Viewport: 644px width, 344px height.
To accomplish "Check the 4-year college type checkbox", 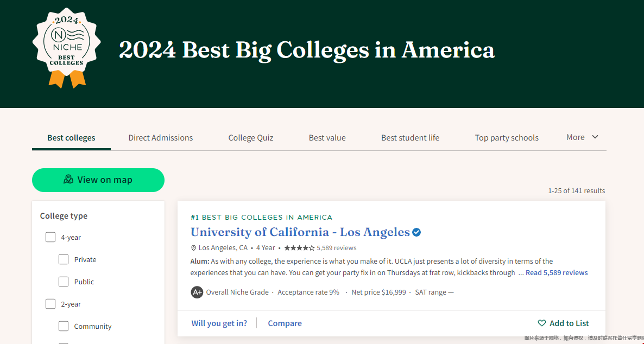I will (50, 237).
